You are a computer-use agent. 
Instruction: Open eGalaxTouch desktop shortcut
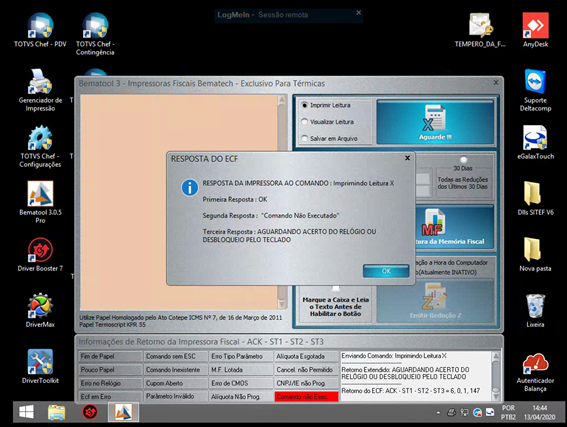535,142
